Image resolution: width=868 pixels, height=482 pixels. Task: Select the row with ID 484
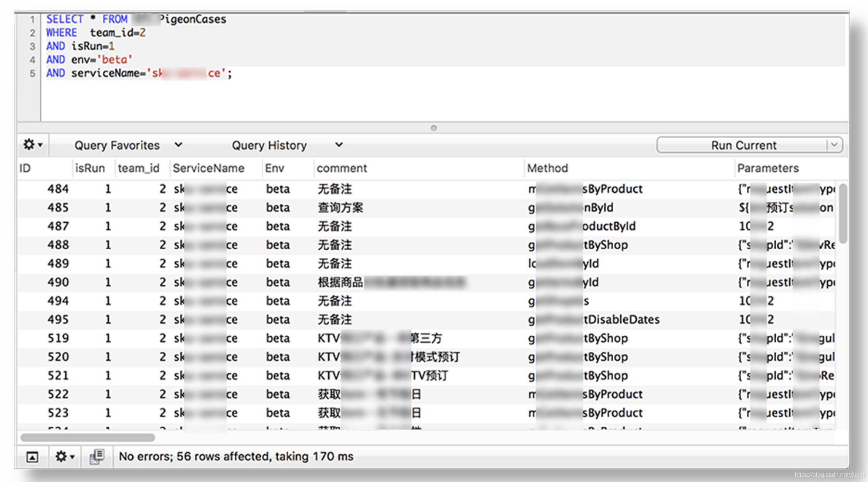pyautogui.click(x=426, y=189)
